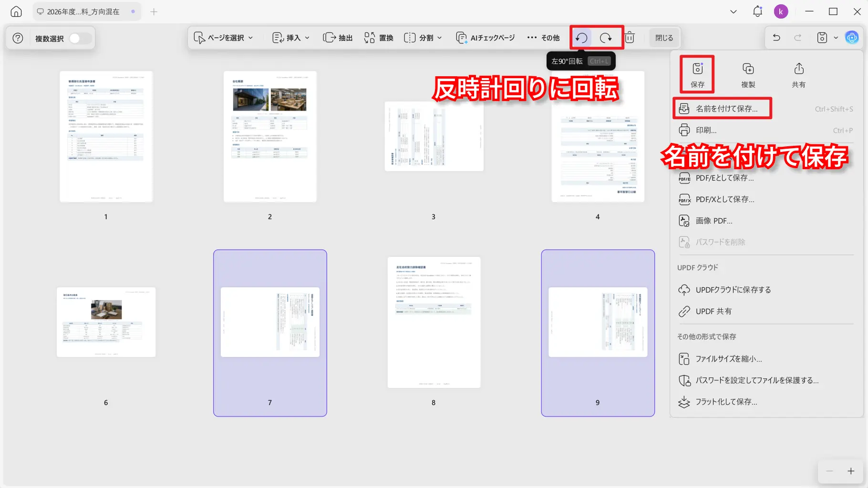Zoom out thumbnails with minus button

tap(830, 471)
